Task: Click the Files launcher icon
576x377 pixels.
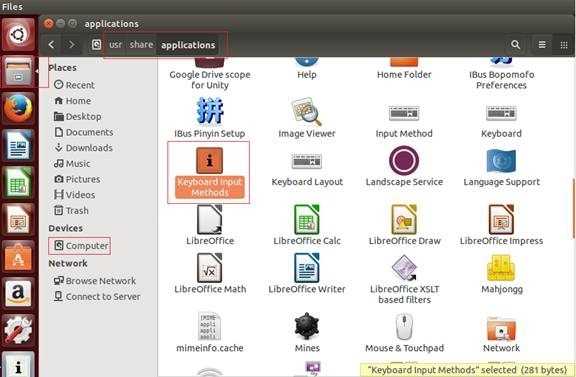Action: click(18, 72)
